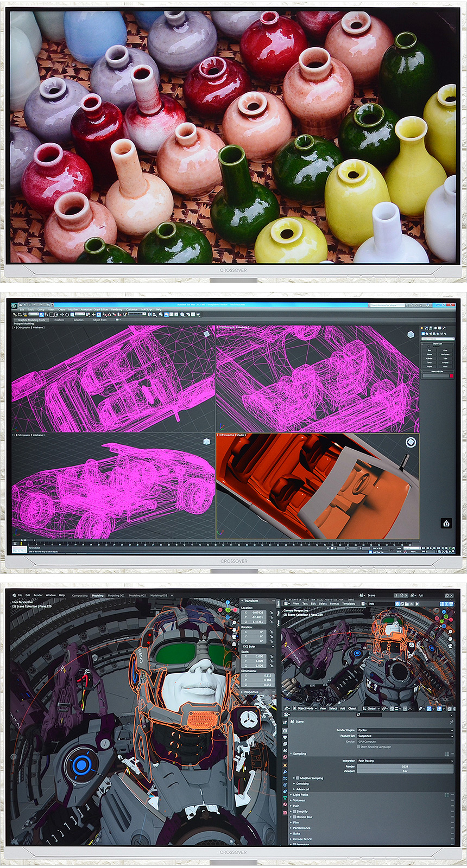Open the Integrator Path Tracing dropdown
This screenshot has height=868, width=467.
point(405,761)
